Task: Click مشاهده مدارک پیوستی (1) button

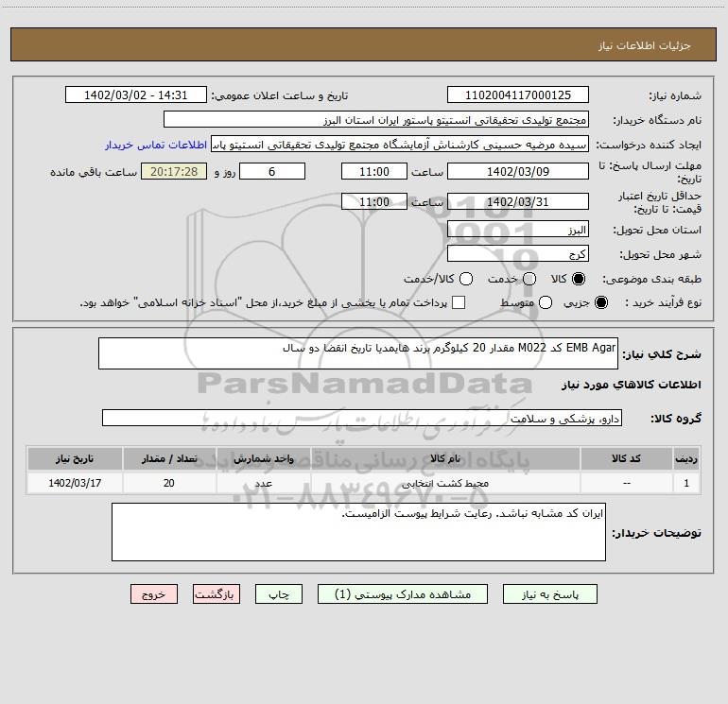Action: click(403, 594)
